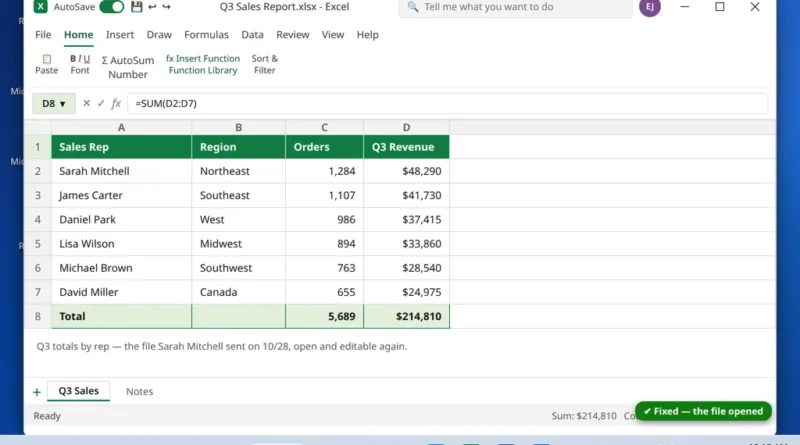Select the $48,290 revenue cell
This screenshot has width=800, height=445.
click(406, 171)
